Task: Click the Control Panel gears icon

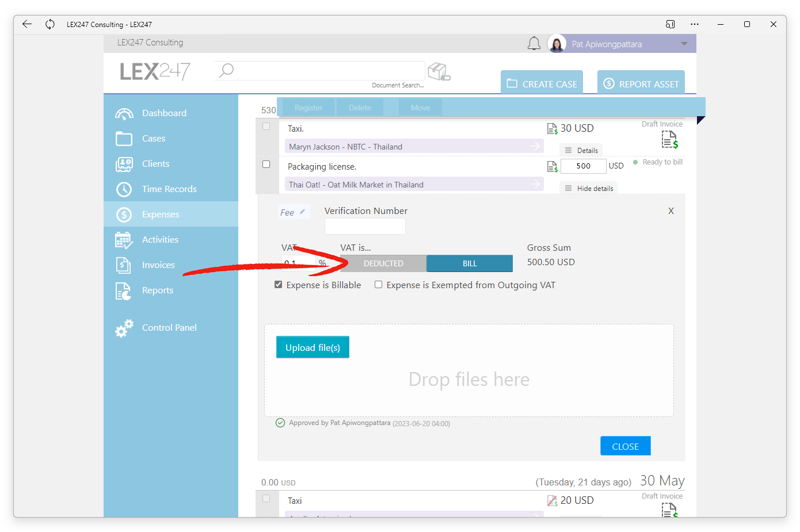Action: 124,328
